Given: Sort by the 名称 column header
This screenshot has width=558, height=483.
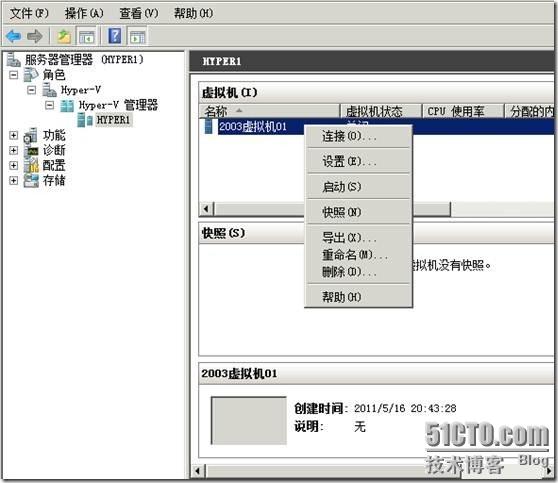Looking at the screenshot, I should click(269, 111).
